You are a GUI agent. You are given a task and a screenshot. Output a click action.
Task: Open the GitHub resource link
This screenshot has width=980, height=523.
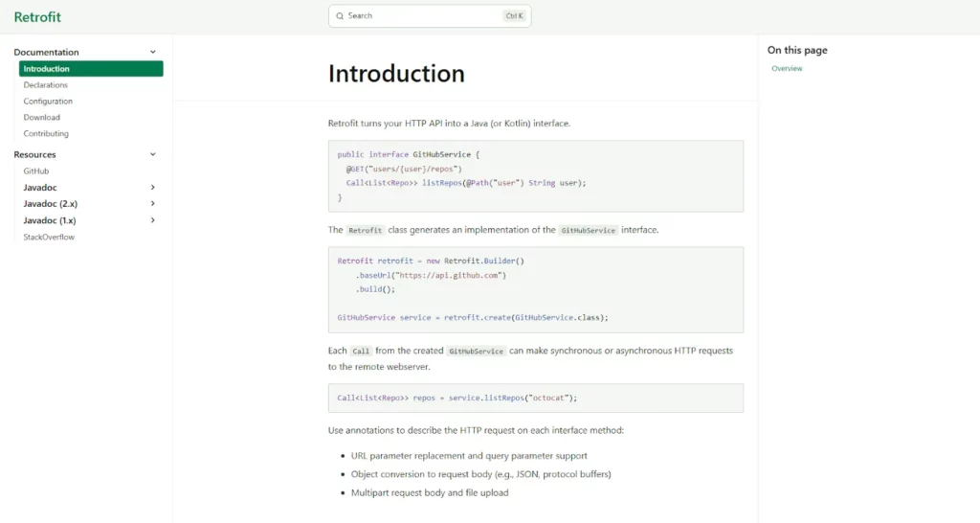[36, 171]
